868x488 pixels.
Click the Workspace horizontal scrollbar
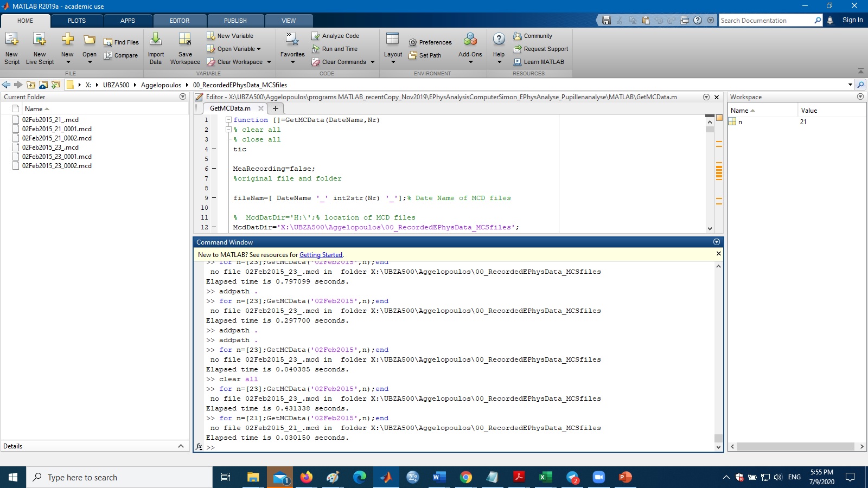pyautogui.click(x=796, y=447)
